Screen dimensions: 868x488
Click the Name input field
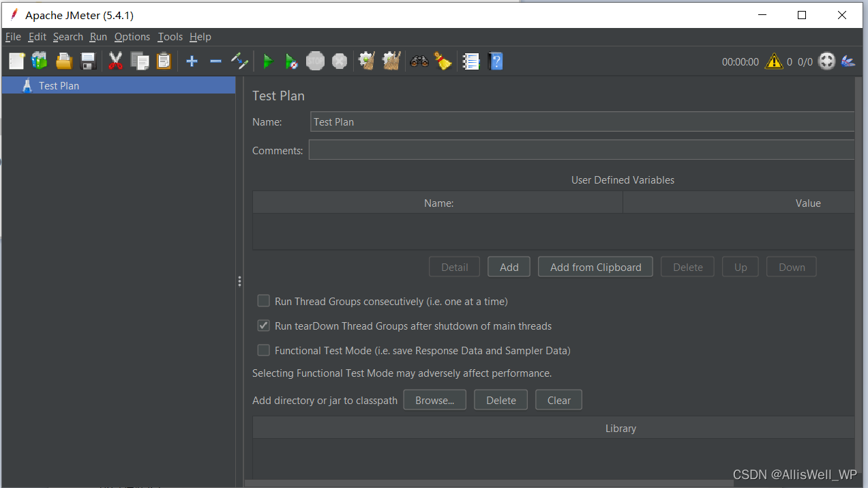pos(582,122)
